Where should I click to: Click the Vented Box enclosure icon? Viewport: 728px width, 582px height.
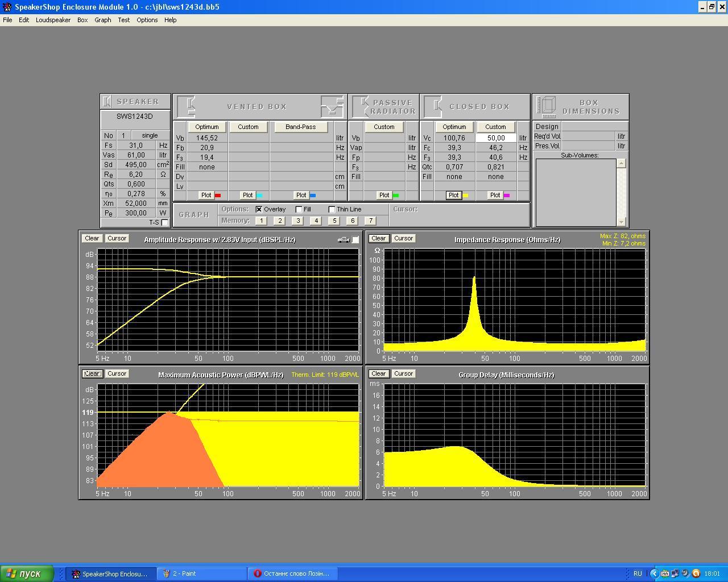click(187, 106)
